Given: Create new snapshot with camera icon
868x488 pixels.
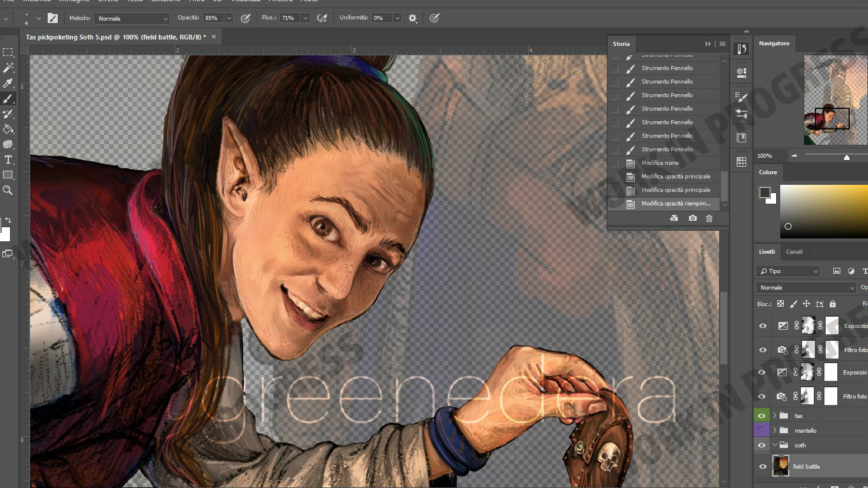Looking at the screenshot, I should 693,218.
